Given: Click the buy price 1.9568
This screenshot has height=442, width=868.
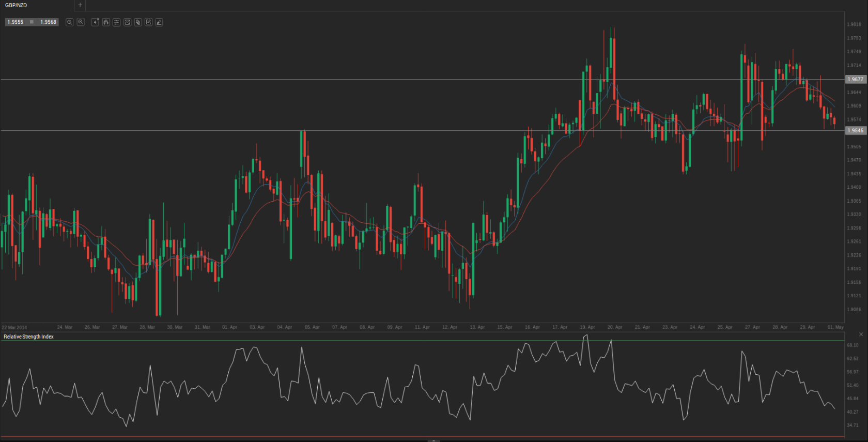Looking at the screenshot, I should point(48,22).
